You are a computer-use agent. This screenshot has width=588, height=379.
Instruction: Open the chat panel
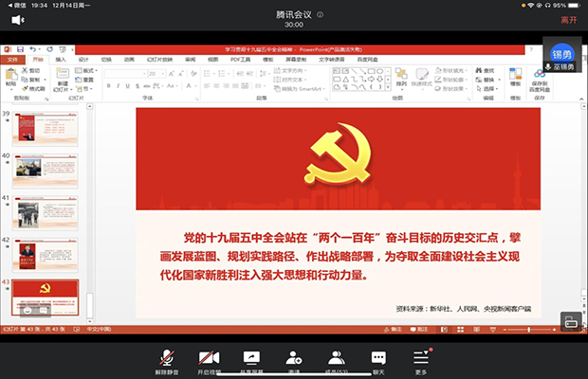(x=378, y=358)
